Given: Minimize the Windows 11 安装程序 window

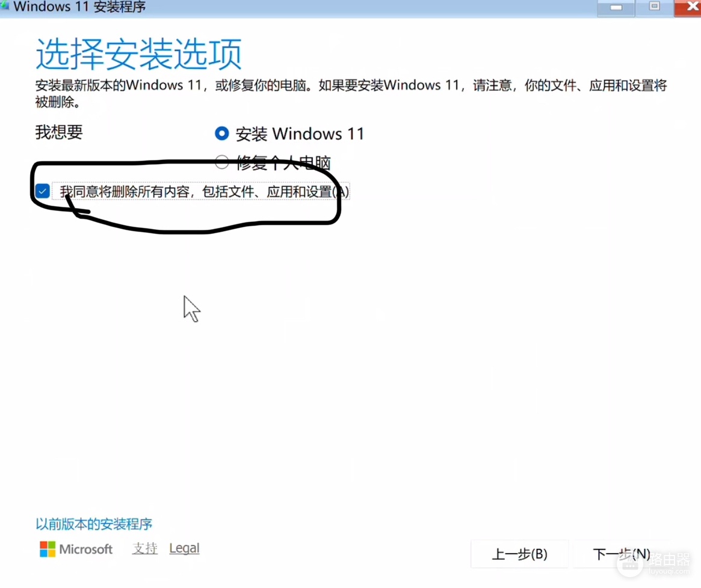Looking at the screenshot, I should (616, 7).
